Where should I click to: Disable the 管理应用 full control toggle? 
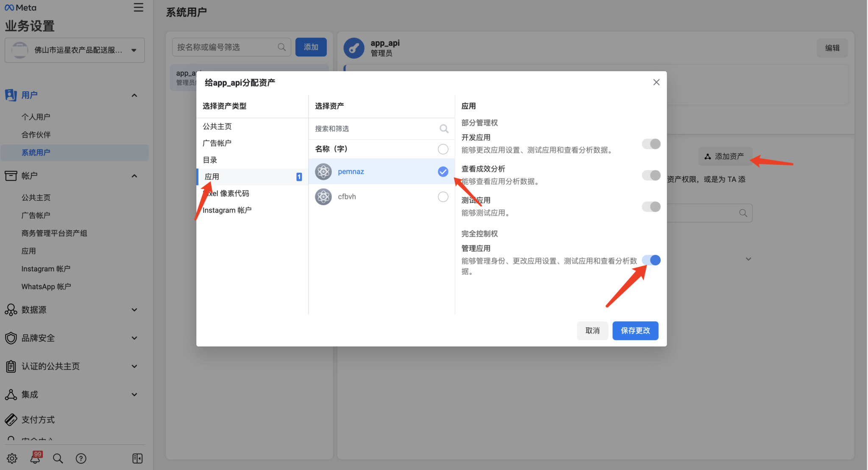(x=651, y=260)
